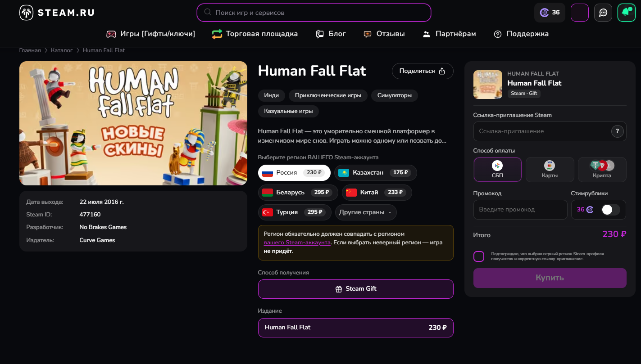The width and height of the screenshot is (641, 364).
Task: Open the notifications bell icon
Action: (627, 13)
